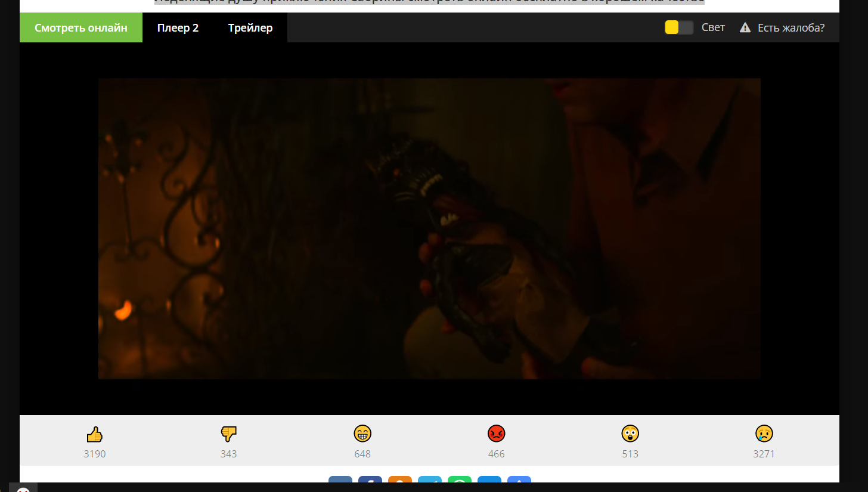This screenshot has width=868, height=492.
Task: Click the crying face reaction
Action: click(764, 433)
